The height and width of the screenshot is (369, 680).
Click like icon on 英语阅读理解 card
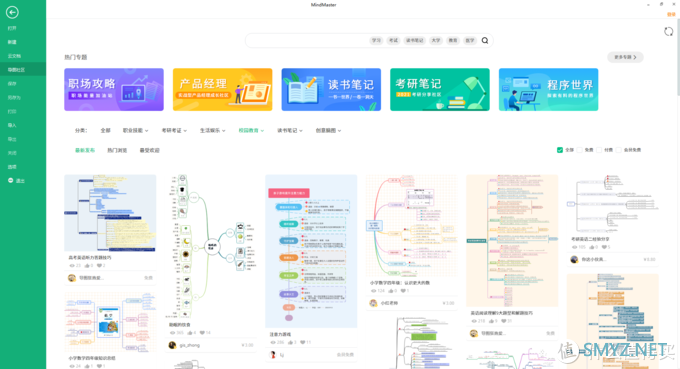pyautogui.click(x=491, y=321)
